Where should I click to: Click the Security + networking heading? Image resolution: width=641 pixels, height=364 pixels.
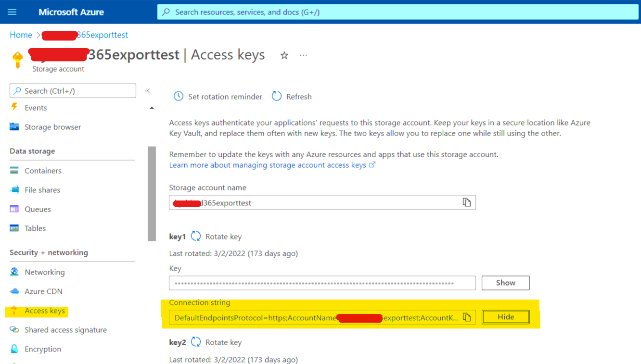tap(49, 252)
